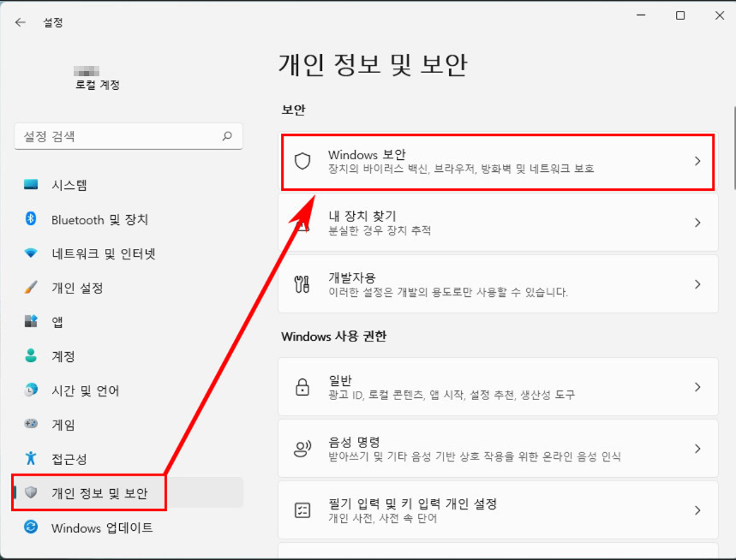Click the 개발자용 tools icon
This screenshot has width=736, height=560.
pos(302,284)
